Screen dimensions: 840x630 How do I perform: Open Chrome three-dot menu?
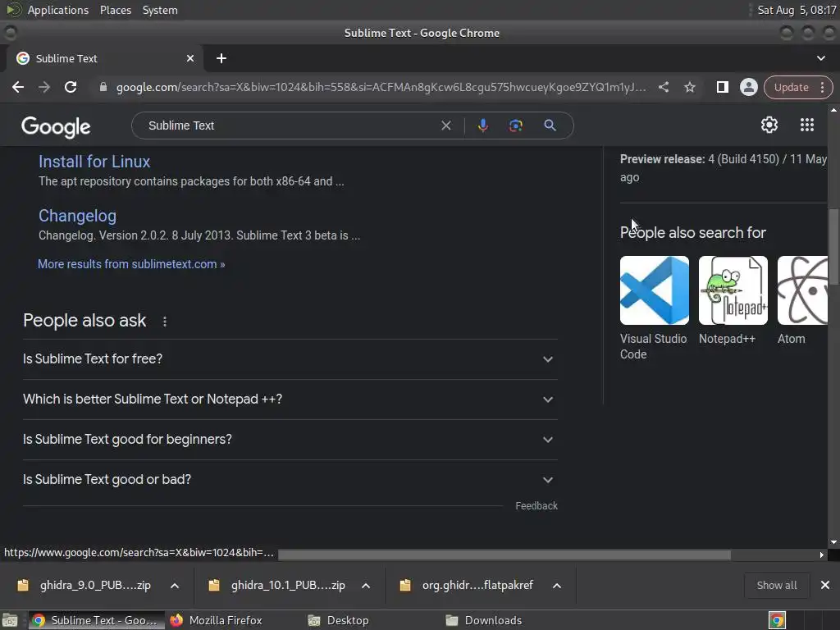pyautogui.click(x=822, y=87)
